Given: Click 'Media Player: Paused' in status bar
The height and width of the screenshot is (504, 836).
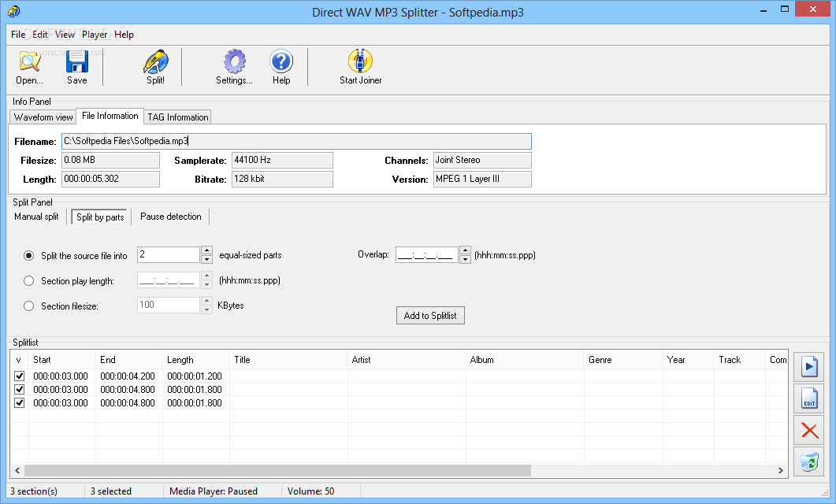Looking at the screenshot, I should point(214,491).
